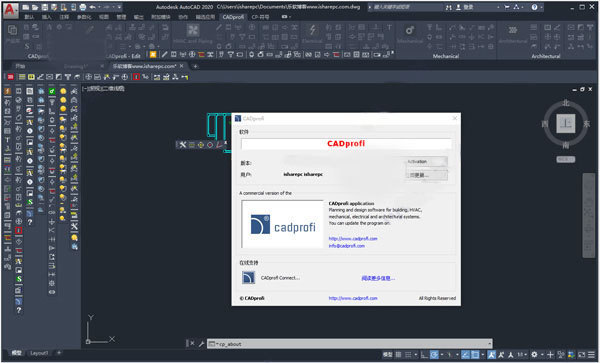Viewport: 600px width, 363px height.
Task: Open the AutoCAD application menu (red A)
Action: [x=10, y=10]
